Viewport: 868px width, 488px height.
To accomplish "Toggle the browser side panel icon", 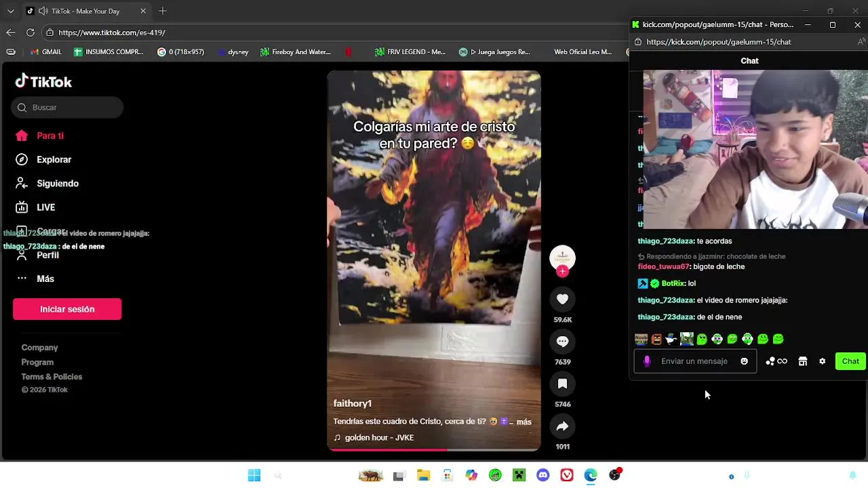I will 11,52.
